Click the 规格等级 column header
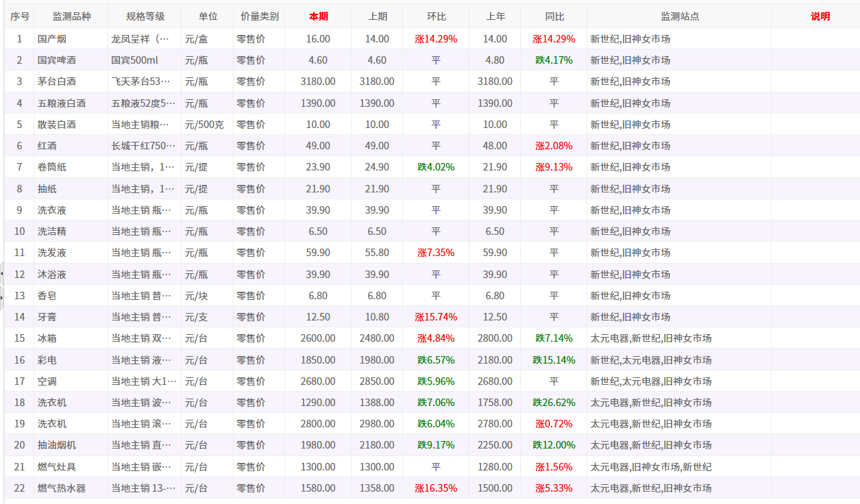The width and height of the screenshot is (860, 504). point(145,16)
